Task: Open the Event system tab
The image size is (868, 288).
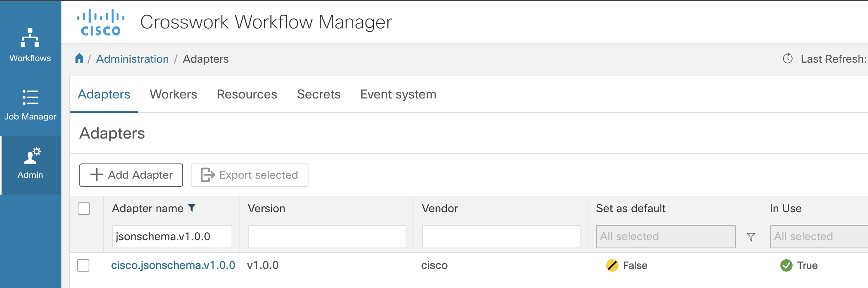Action: coord(398,94)
